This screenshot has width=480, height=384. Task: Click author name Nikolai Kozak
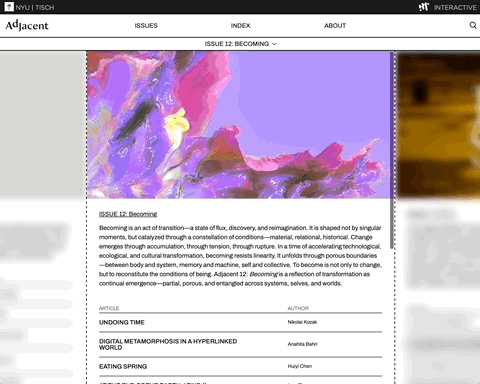coord(302,322)
